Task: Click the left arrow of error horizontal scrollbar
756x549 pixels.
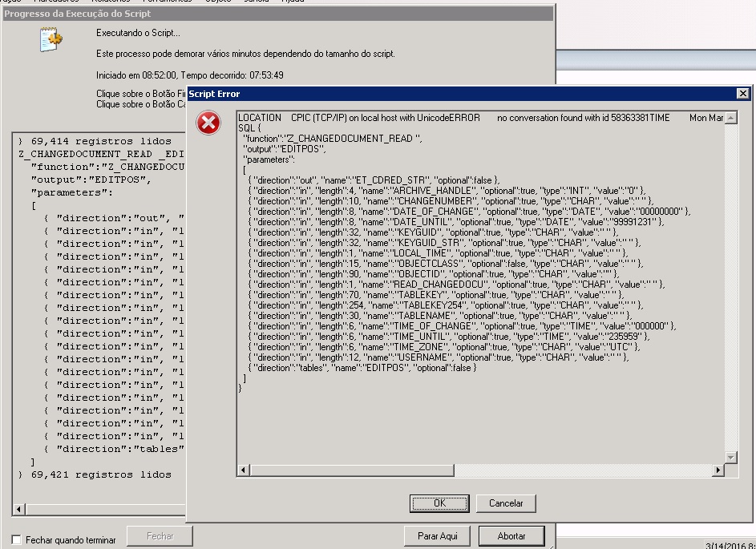Action: coord(244,470)
